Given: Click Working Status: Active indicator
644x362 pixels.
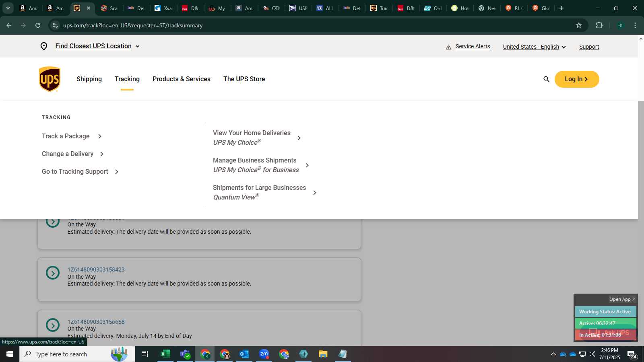Looking at the screenshot, I should tap(605, 312).
